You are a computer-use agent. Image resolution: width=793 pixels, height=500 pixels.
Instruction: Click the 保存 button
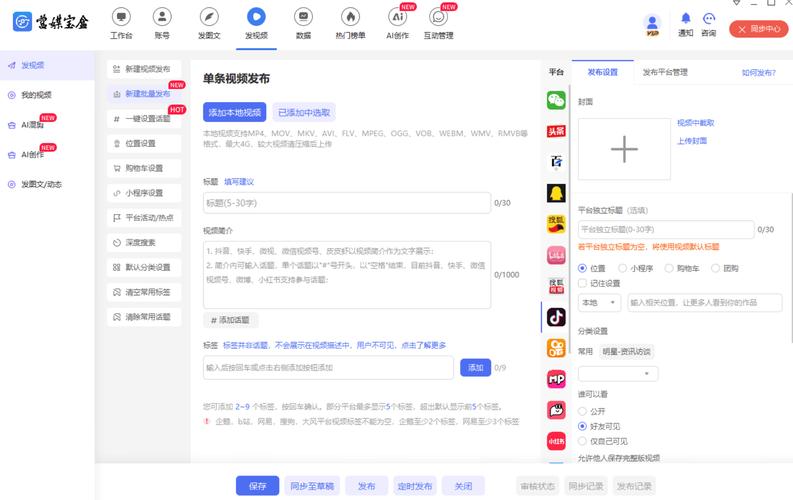[257, 486]
